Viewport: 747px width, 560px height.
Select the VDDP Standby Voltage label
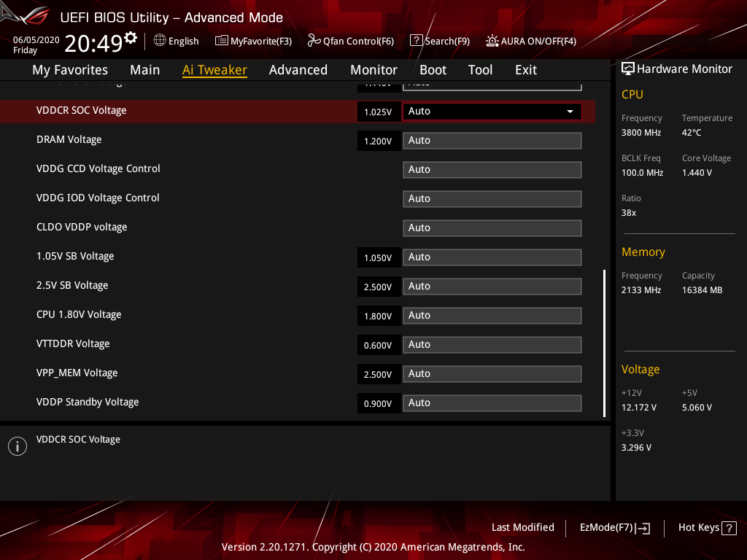pyautogui.click(x=88, y=402)
